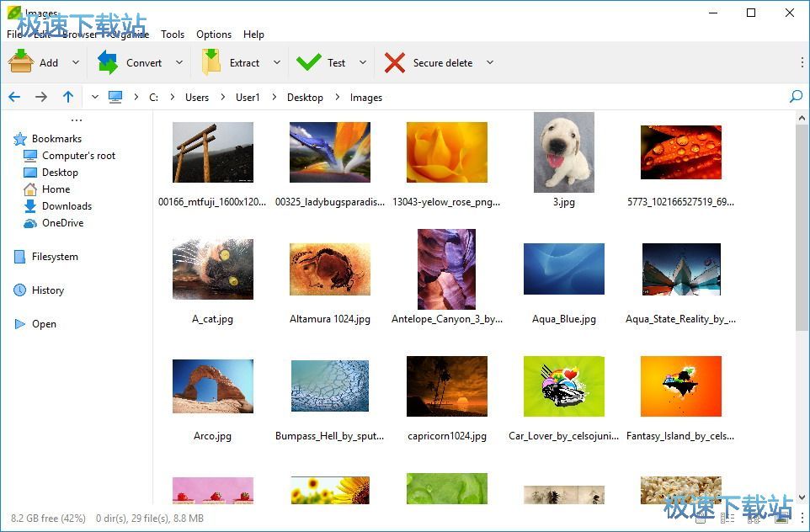
Task: Select the Antelope_Canyon_3 thumbnail
Action: (447, 269)
